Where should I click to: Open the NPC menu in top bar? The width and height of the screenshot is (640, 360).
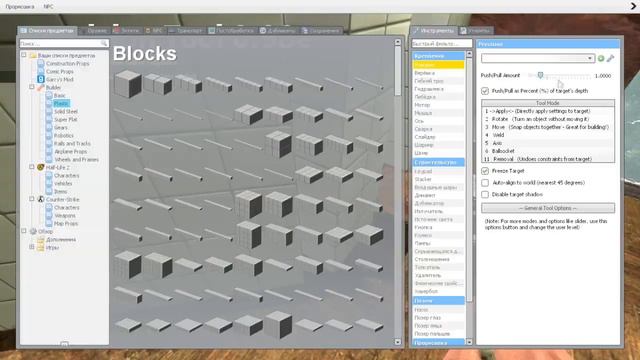[48, 7]
